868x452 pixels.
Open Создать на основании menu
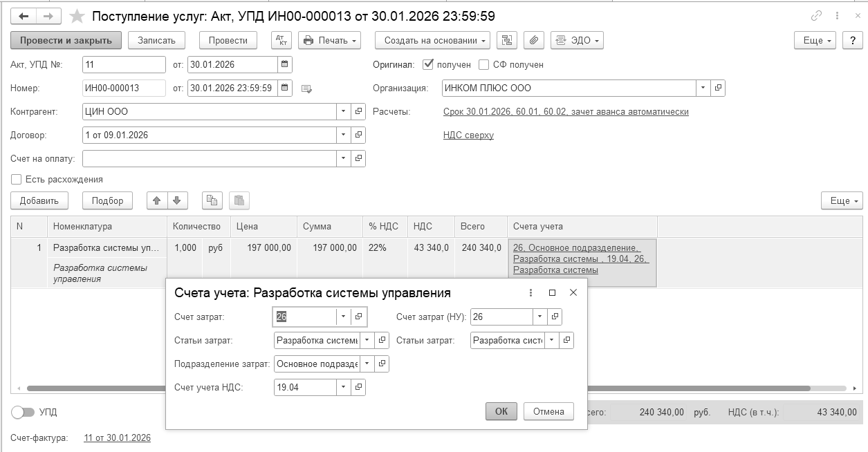(x=432, y=41)
